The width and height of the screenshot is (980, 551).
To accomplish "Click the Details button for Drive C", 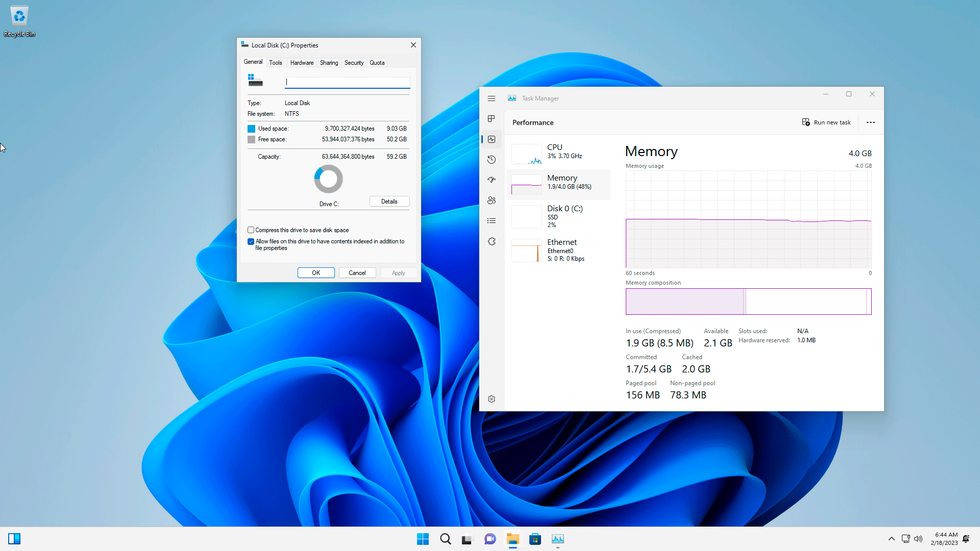I will (x=389, y=202).
